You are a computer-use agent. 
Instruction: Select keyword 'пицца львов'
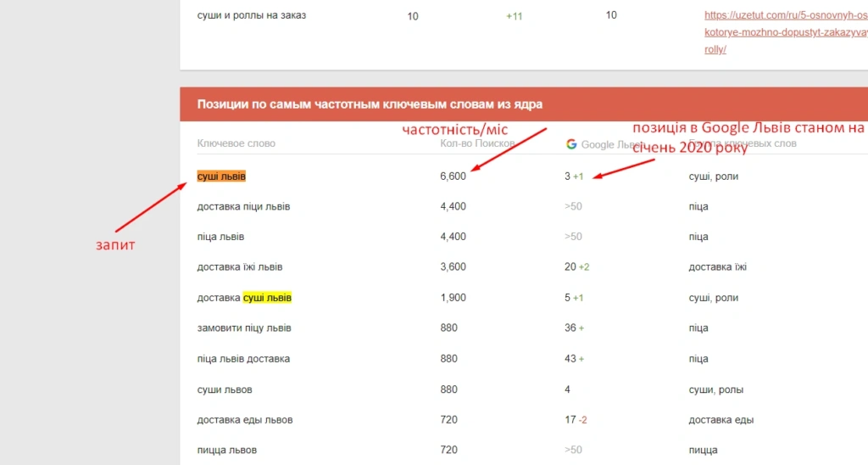227,450
